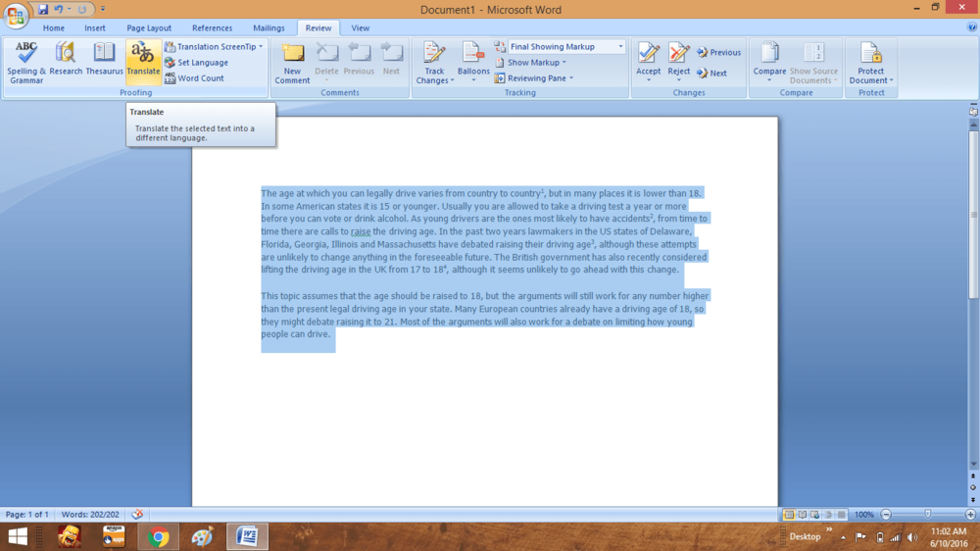Switch to Outline view in the status bar

pyautogui.click(x=828, y=515)
